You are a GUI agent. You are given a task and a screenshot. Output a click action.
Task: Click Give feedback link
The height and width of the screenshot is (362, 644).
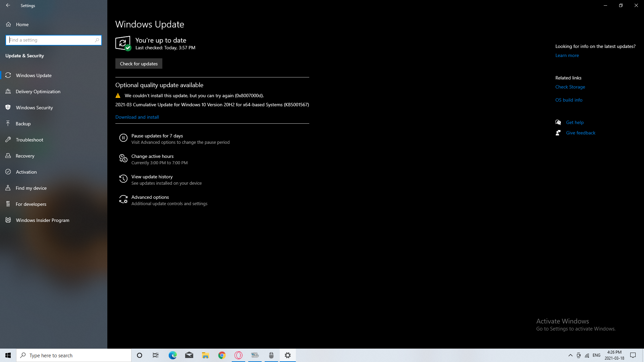click(x=581, y=133)
